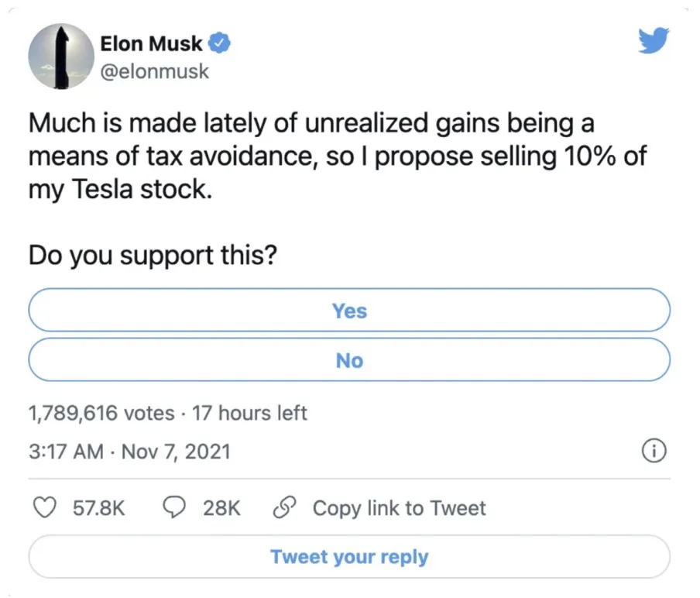Click the 28K replies count
Viewport: 700px width, 598px height.
[x=222, y=508]
